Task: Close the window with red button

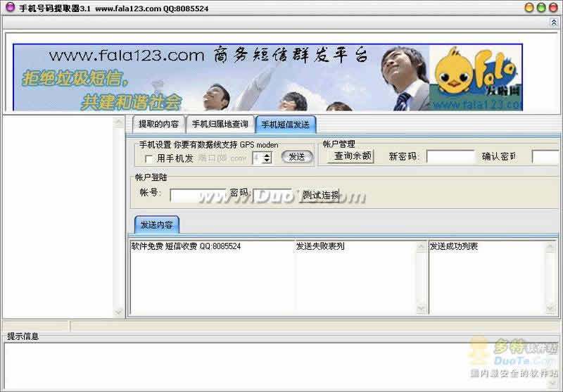Action: [x=553, y=7]
